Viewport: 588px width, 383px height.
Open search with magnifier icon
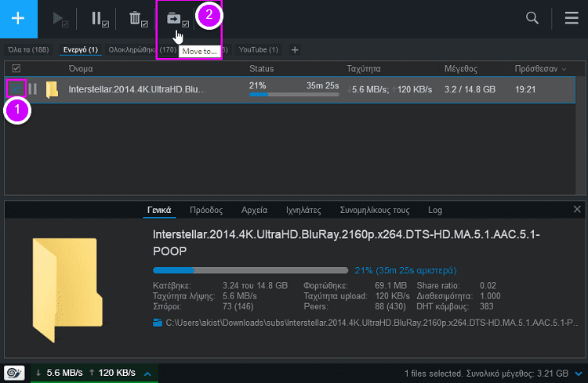(x=532, y=18)
